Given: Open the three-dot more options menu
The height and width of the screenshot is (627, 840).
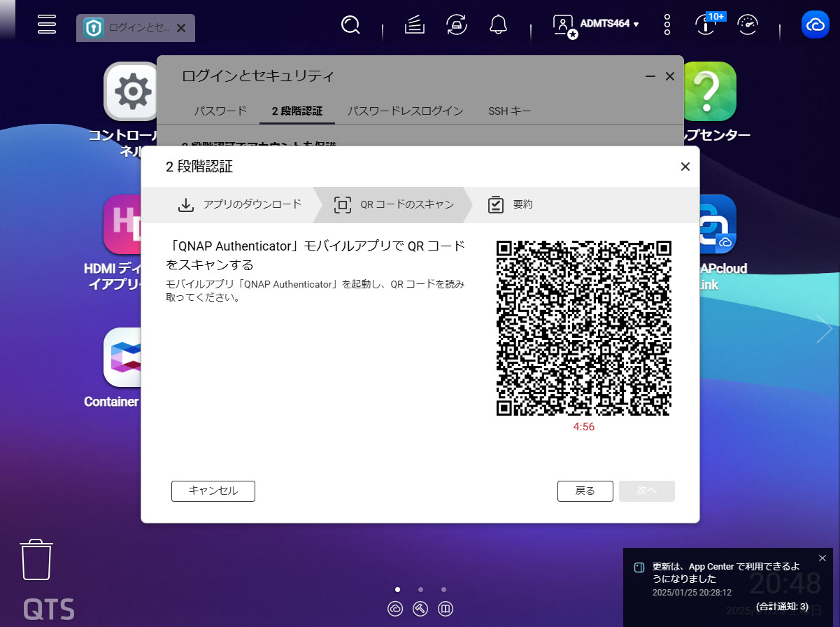Looking at the screenshot, I should pos(667,24).
